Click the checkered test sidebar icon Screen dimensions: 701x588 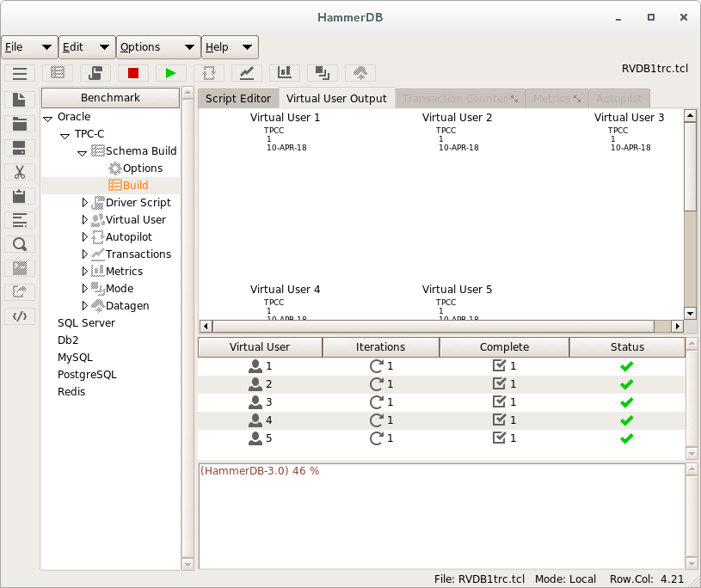[x=20, y=268]
